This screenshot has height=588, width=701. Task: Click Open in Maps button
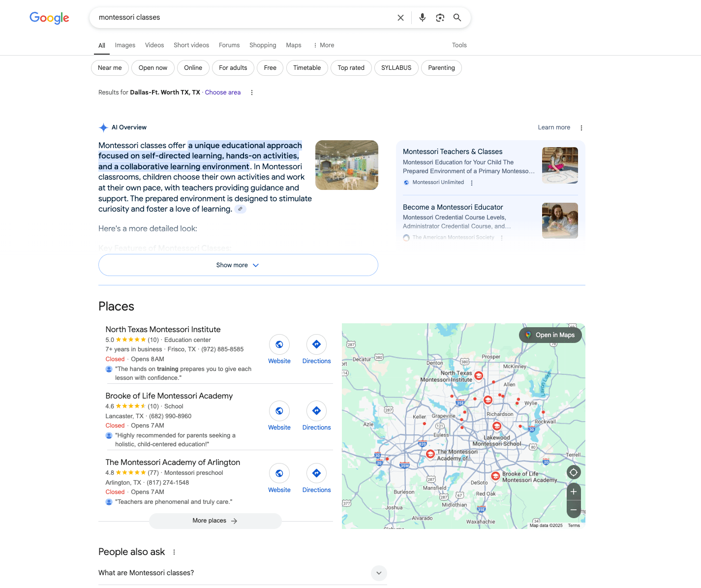[550, 335]
